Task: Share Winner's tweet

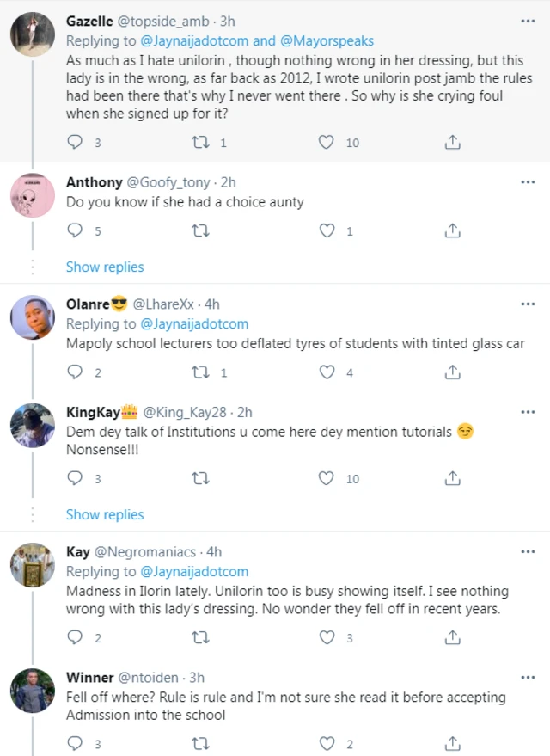Action: point(453,743)
